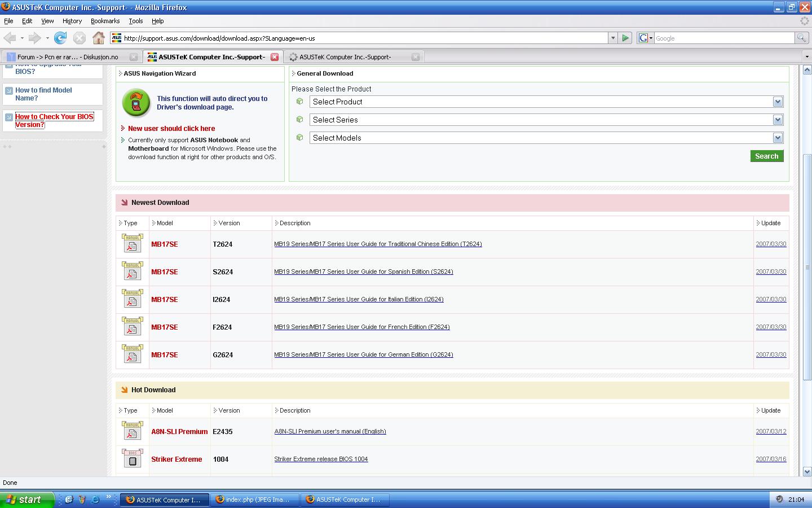Open Spanish Edition user guide link

pos(364,272)
